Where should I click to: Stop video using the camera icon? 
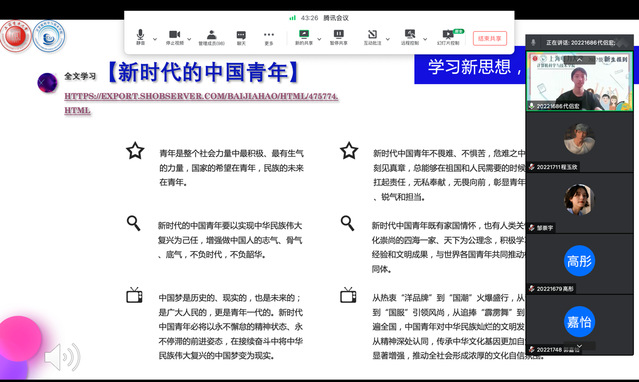(x=174, y=37)
